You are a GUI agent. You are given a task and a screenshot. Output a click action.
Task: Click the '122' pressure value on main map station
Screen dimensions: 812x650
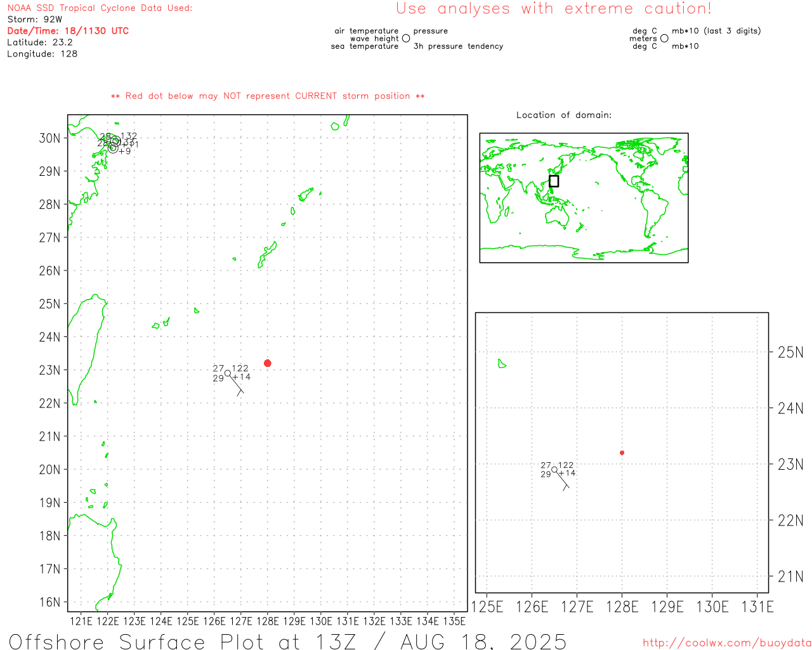[x=240, y=368]
